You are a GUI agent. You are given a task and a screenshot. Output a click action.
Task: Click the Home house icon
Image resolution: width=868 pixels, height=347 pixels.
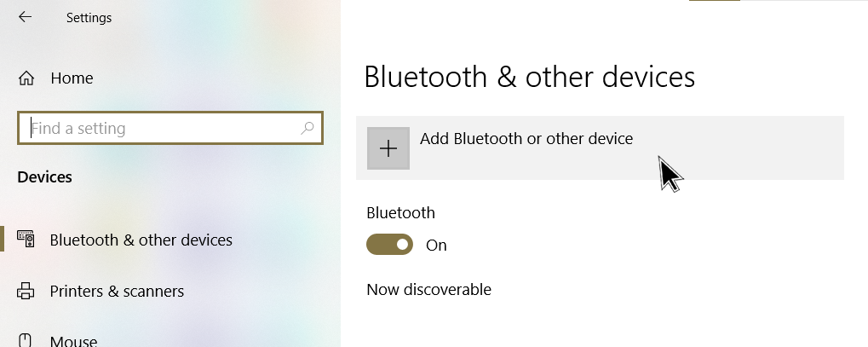26,78
